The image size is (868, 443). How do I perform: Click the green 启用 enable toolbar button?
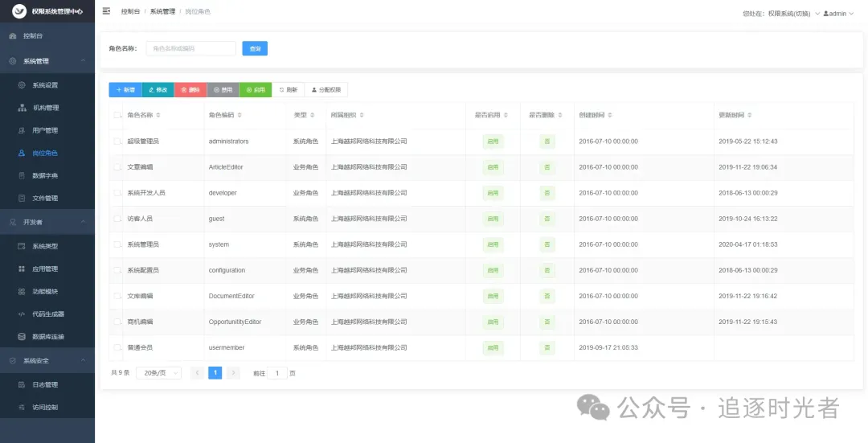pyautogui.click(x=256, y=90)
